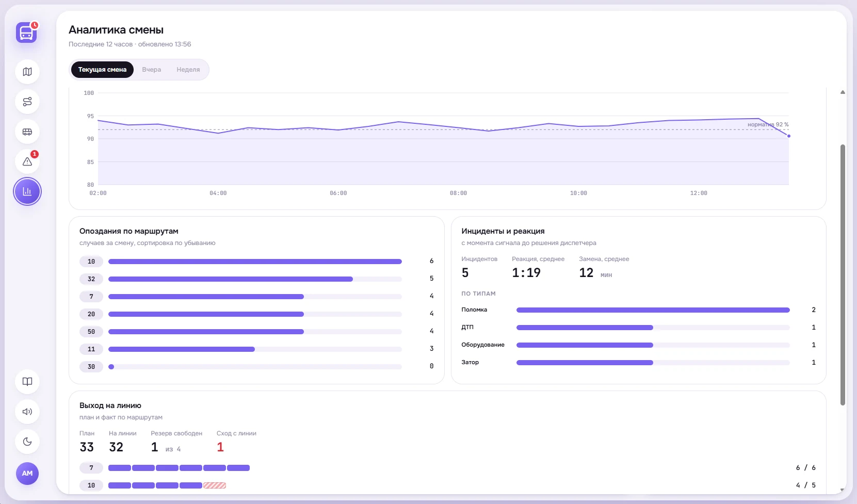Open the bus app logo icon
857x504 pixels.
[27, 32]
